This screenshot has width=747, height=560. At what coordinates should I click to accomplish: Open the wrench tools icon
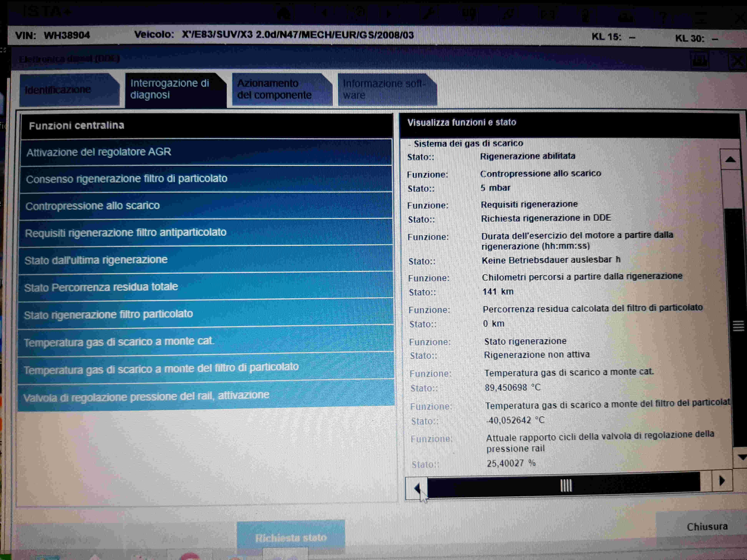pyautogui.click(x=429, y=14)
